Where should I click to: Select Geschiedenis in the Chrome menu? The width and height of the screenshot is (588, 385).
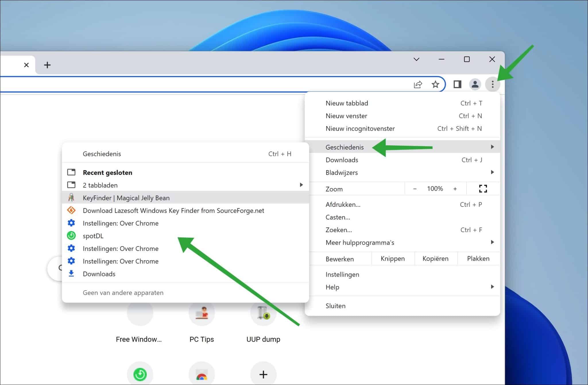[345, 147]
